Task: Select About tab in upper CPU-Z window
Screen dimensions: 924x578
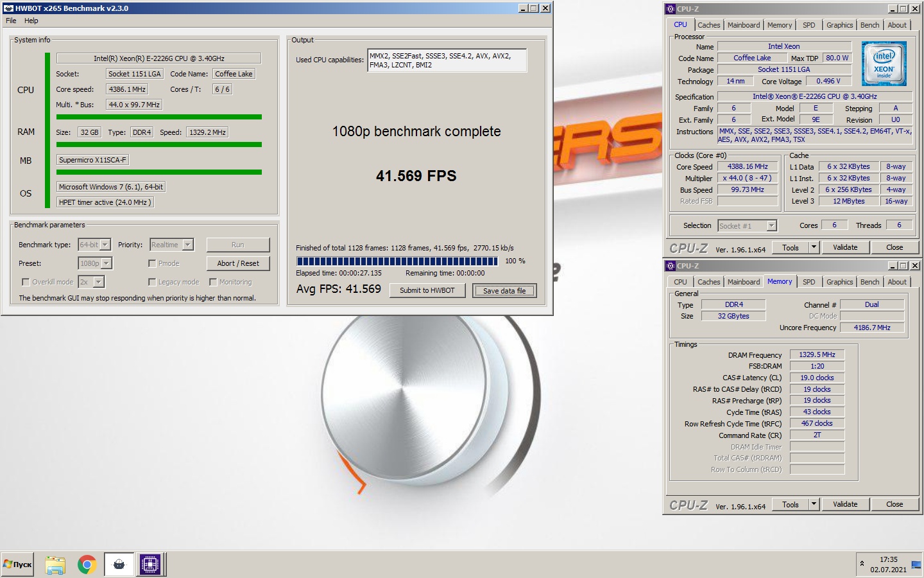Action: click(x=897, y=25)
